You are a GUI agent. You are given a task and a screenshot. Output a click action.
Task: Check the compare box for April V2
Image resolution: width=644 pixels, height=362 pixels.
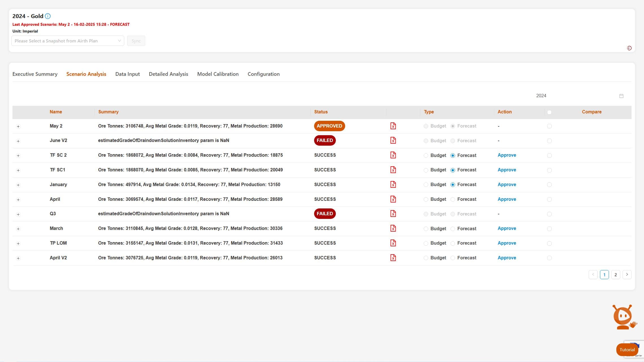(x=549, y=258)
